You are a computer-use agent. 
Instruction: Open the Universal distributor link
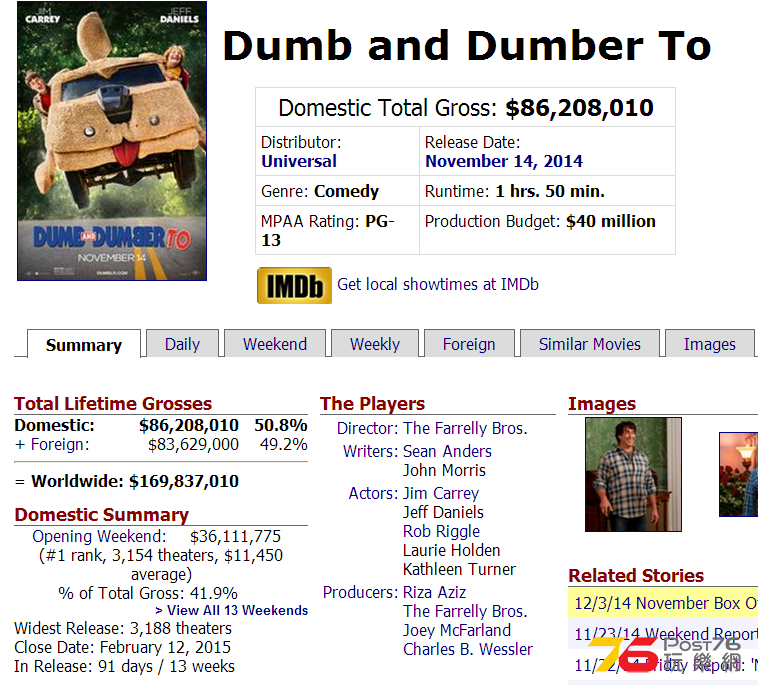(299, 161)
